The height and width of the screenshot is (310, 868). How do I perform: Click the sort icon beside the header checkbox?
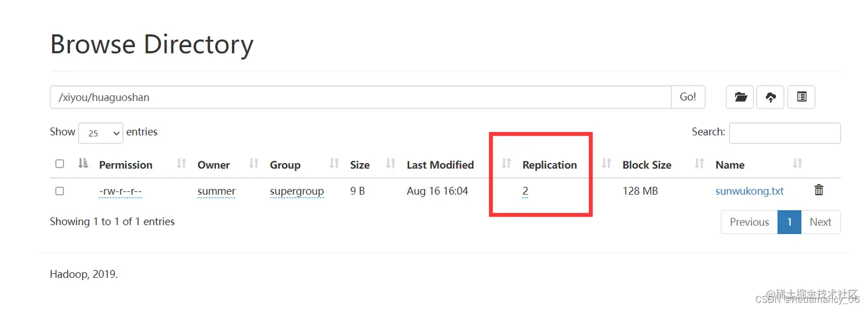(83, 164)
